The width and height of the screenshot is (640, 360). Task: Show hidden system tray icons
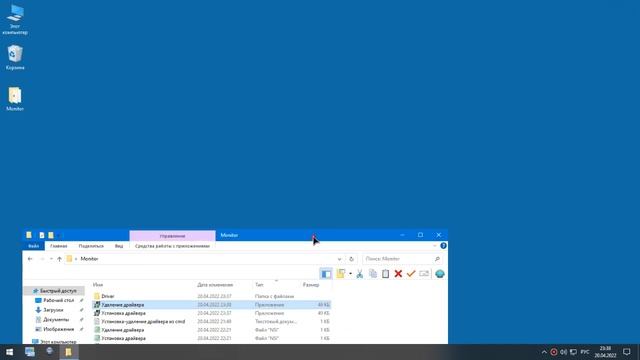[544, 352]
